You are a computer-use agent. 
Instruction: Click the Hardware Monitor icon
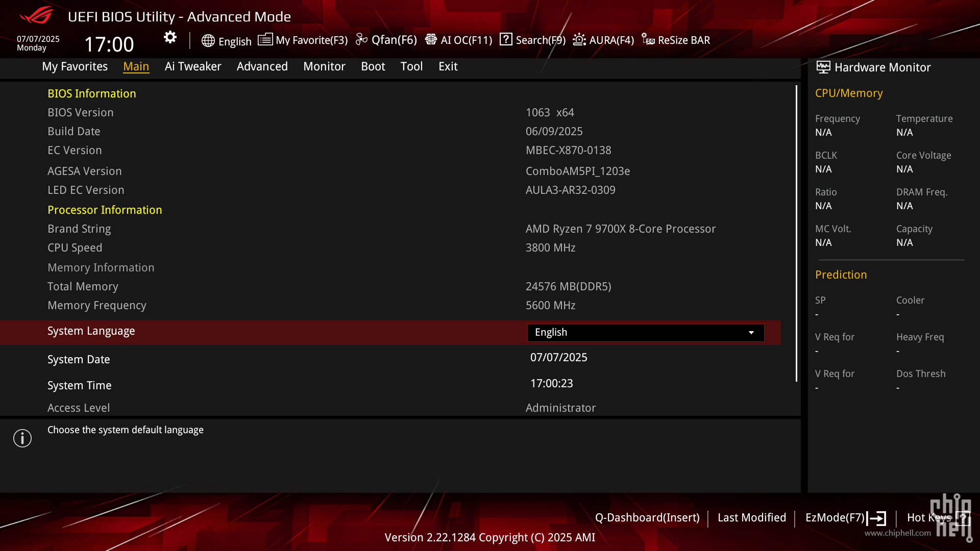[823, 67]
